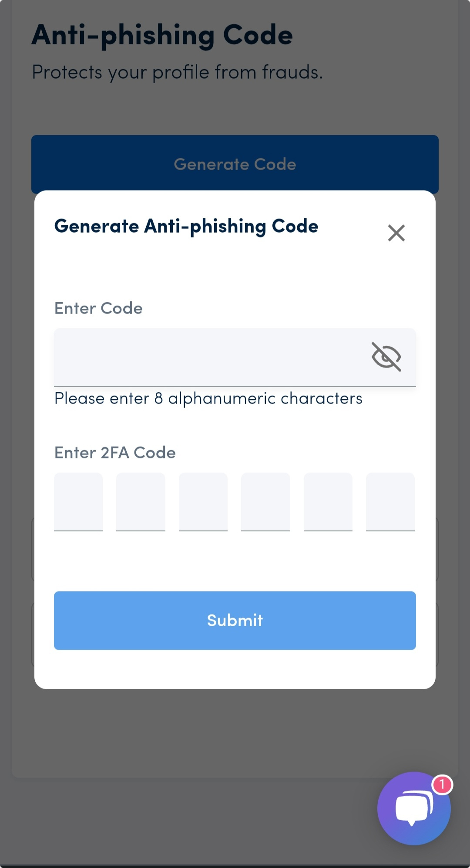Screen dimensions: 470x868
Task: Focus the Enter Code input field
Action: click(209, 357)
